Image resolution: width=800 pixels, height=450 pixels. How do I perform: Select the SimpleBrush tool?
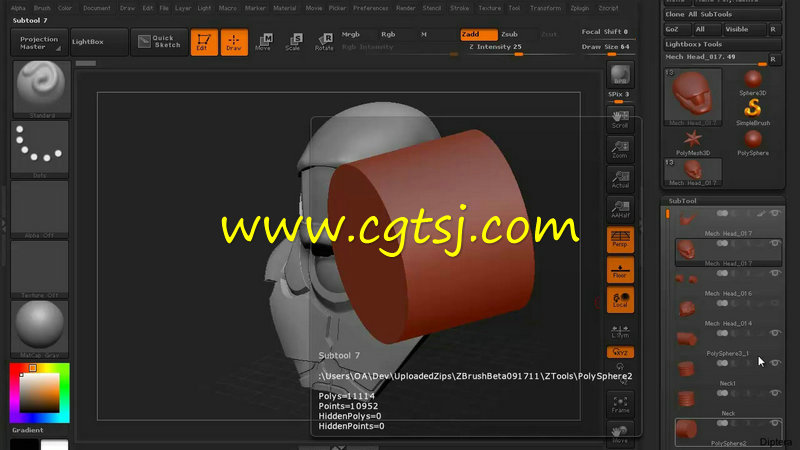(x=753, y=112)
